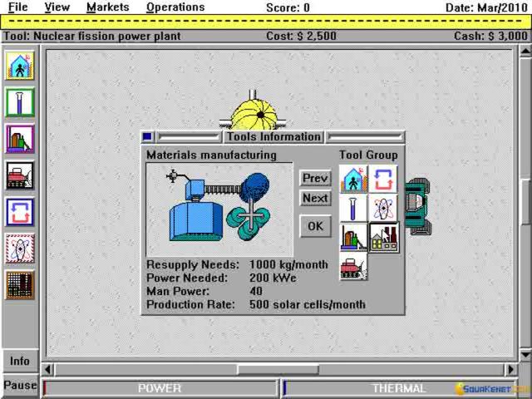Image resolution: width=532 pixels, height=399 pixels.
Task: Click the Prev button
Action: point(315,178)
